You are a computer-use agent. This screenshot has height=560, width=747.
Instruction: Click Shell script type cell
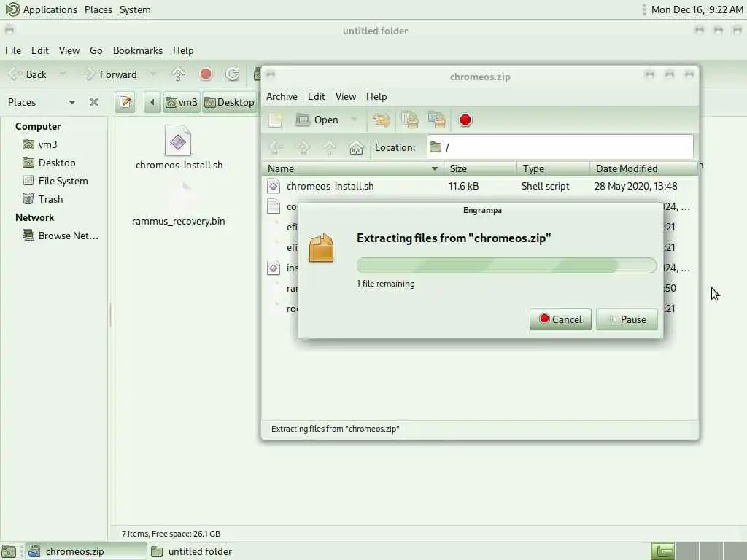point(546,186)
